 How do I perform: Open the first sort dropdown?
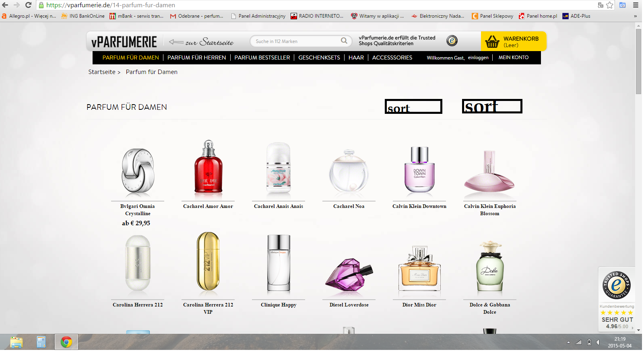point(413,106)
